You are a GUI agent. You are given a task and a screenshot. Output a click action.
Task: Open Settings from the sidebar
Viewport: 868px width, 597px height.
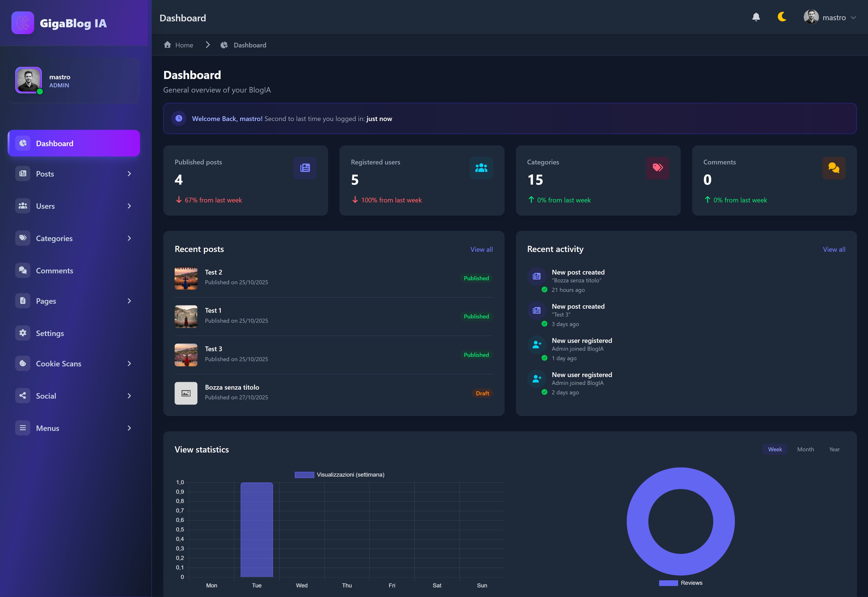(x=50, y=333)
